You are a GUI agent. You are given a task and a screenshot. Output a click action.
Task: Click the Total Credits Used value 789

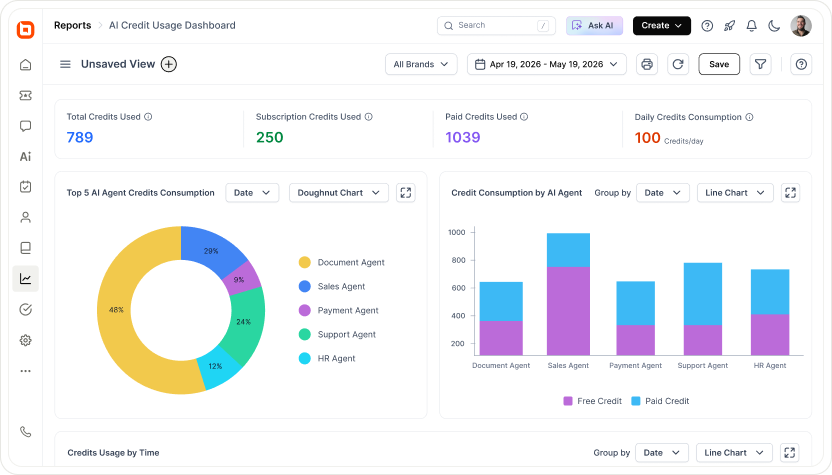(80, 137)
